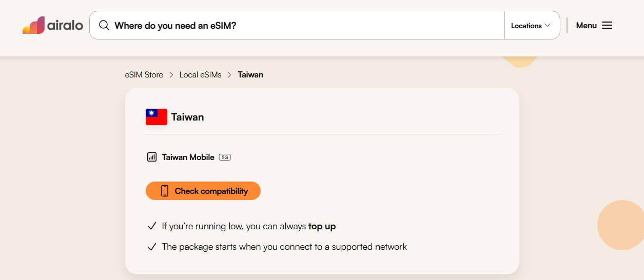644x280 pixels.
Task: Click the hamburger menu icon
Action: click(607, 25)
